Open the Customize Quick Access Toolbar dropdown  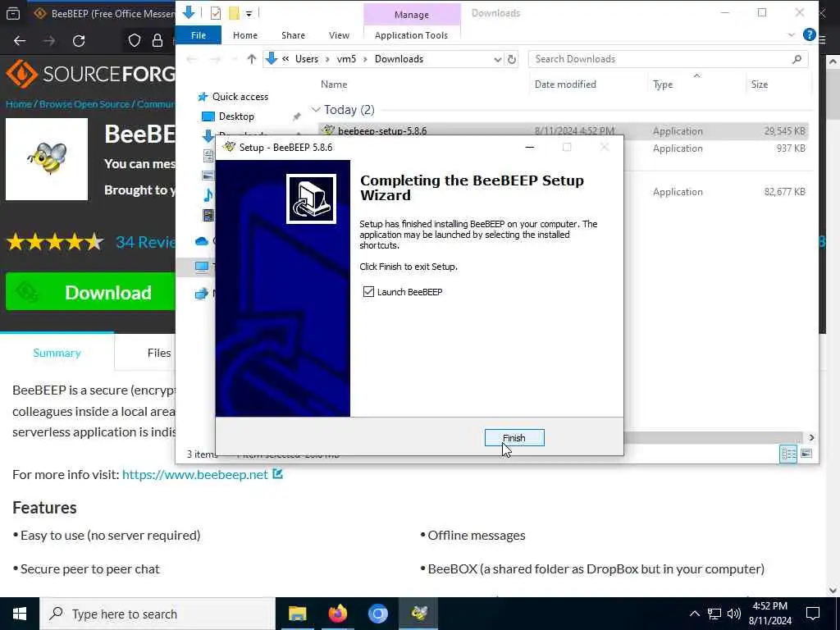249,13
